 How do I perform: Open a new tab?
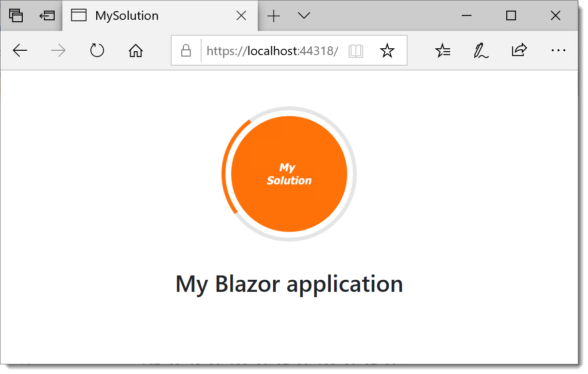pyautogui.click(x=274, y=16)
